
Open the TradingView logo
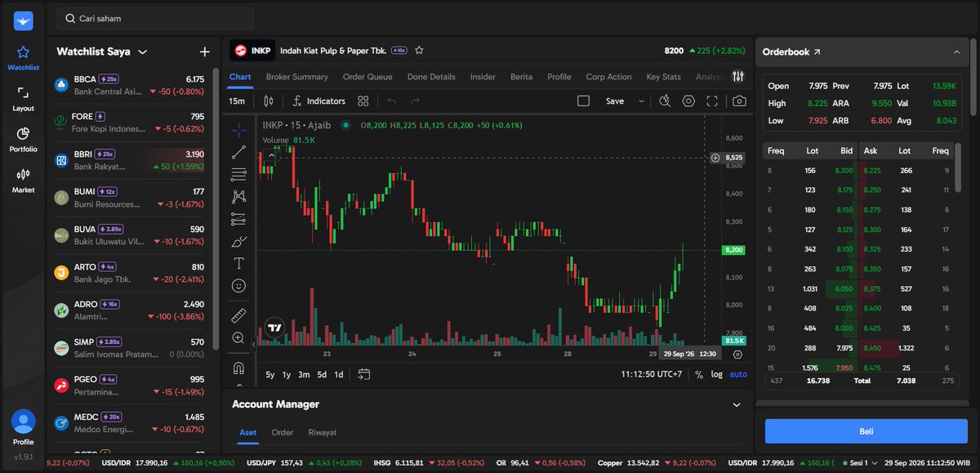pos(274,327)
